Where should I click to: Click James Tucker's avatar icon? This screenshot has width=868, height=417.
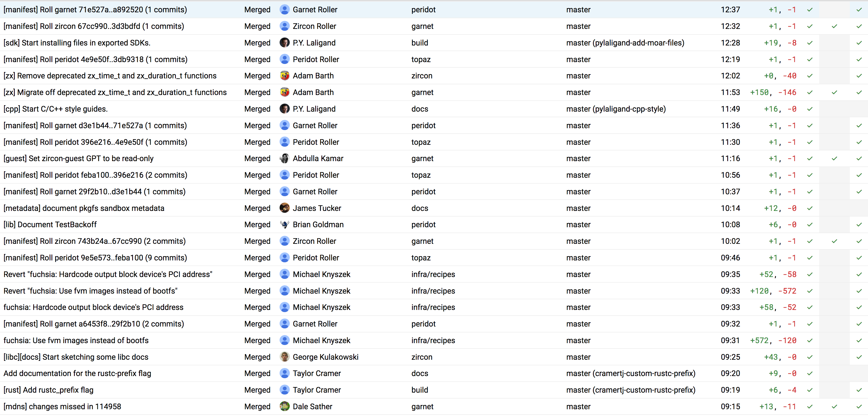pyautogui.click(x=284, y=208)
